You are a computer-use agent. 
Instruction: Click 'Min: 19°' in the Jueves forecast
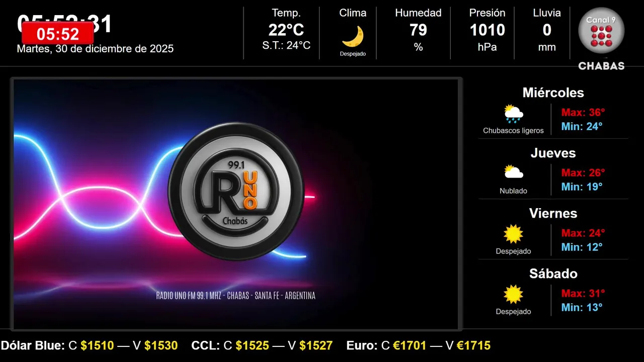tap(582, 187)
